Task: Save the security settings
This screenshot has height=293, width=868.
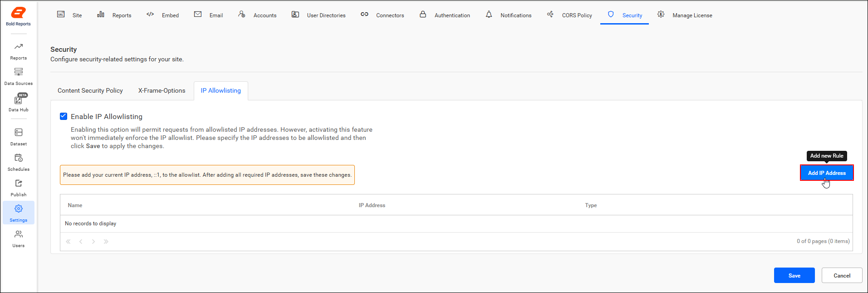Action: [x=794, y=275]
